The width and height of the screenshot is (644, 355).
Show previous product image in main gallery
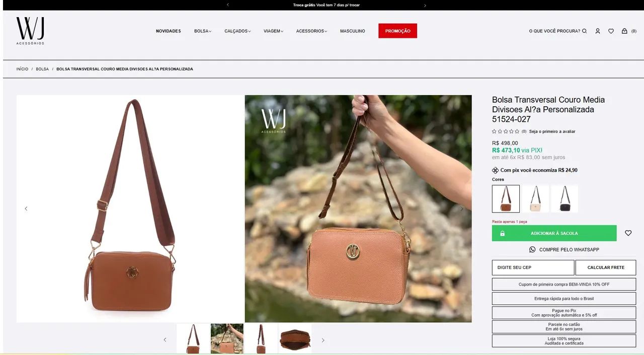(x=26, y=208)
